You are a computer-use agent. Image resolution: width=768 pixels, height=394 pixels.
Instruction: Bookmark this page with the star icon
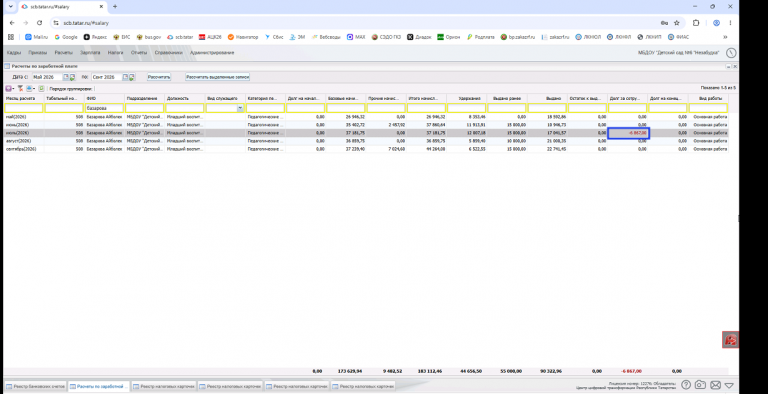click(x=676, y=23)
